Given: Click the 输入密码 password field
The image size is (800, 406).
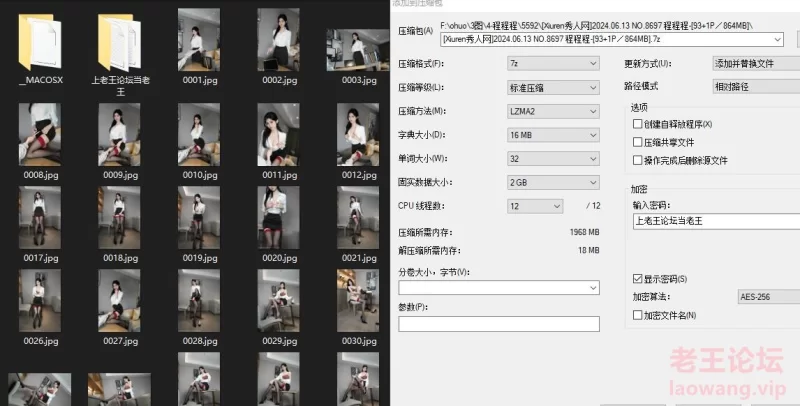Looking at the screenshot, I should tap(716, 221).
